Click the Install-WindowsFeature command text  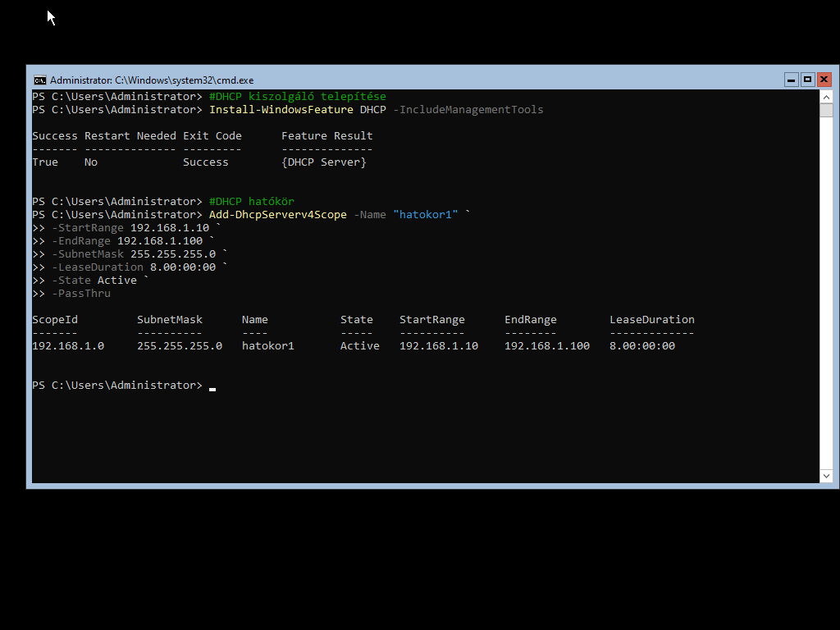(x=281, y=110)
